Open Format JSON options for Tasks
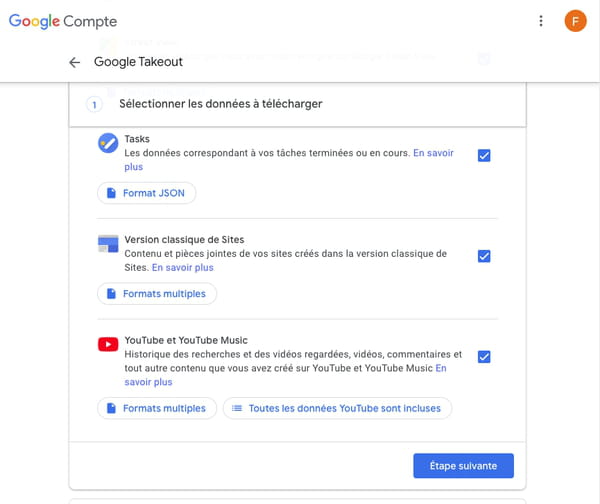 point(147,193)
